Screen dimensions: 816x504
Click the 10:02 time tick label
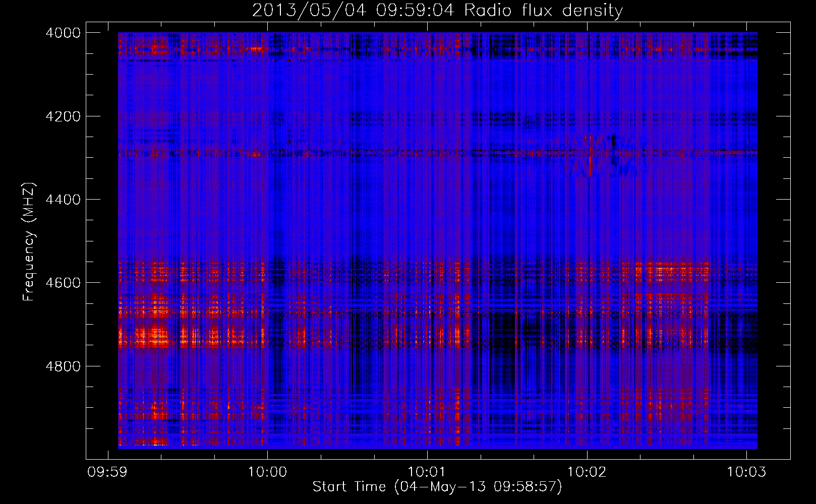[587, 472]
